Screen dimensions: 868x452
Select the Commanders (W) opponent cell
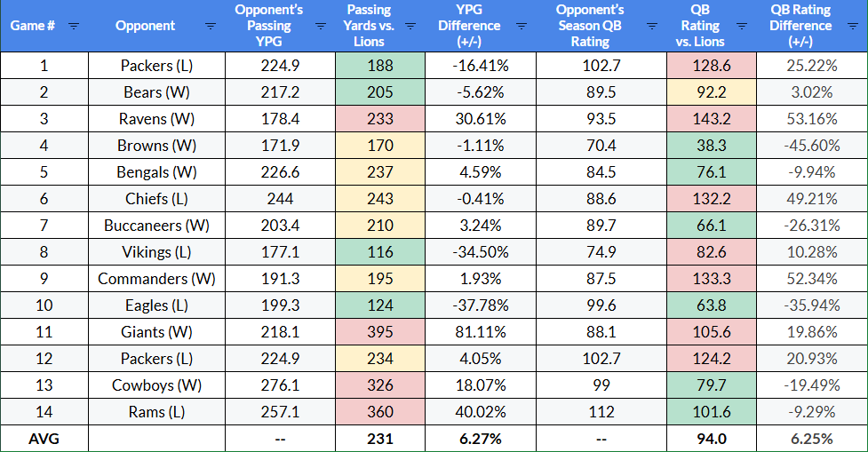pyautogui.click(x=156, y=279)
